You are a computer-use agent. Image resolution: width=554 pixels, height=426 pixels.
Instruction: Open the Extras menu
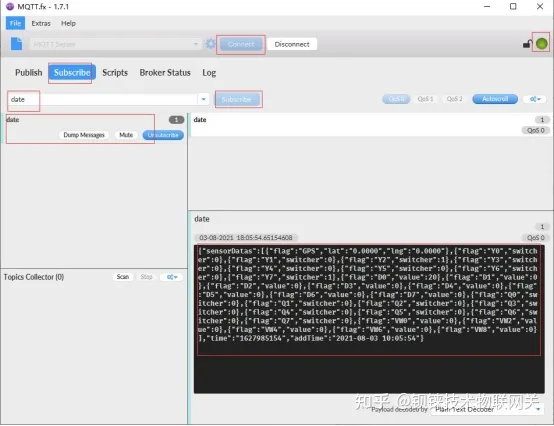(x=41, y=23)
